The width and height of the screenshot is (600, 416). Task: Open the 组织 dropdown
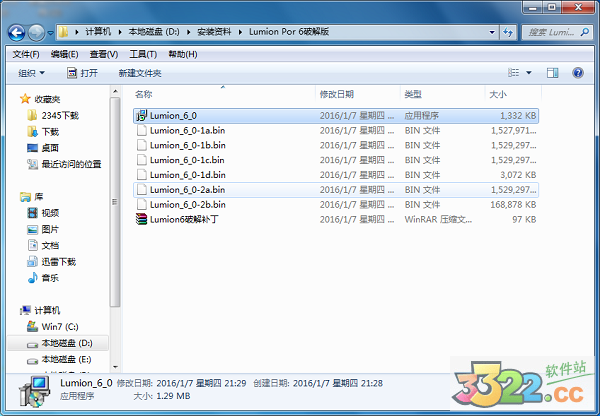(x=31, y=73)
